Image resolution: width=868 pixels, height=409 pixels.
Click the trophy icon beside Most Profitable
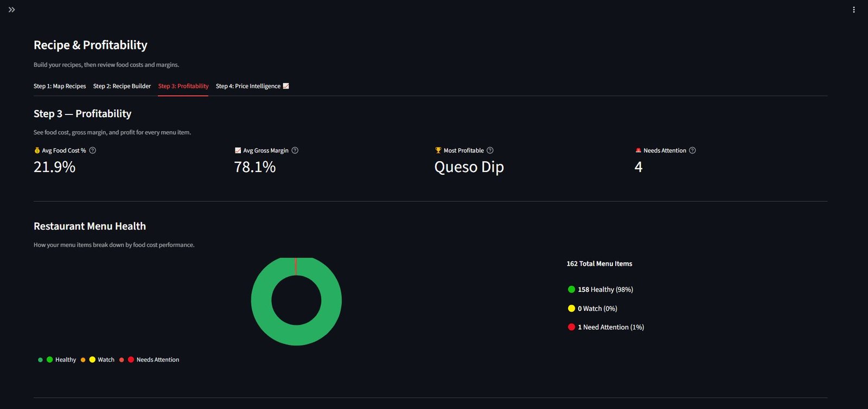click(x=438, y=150)
